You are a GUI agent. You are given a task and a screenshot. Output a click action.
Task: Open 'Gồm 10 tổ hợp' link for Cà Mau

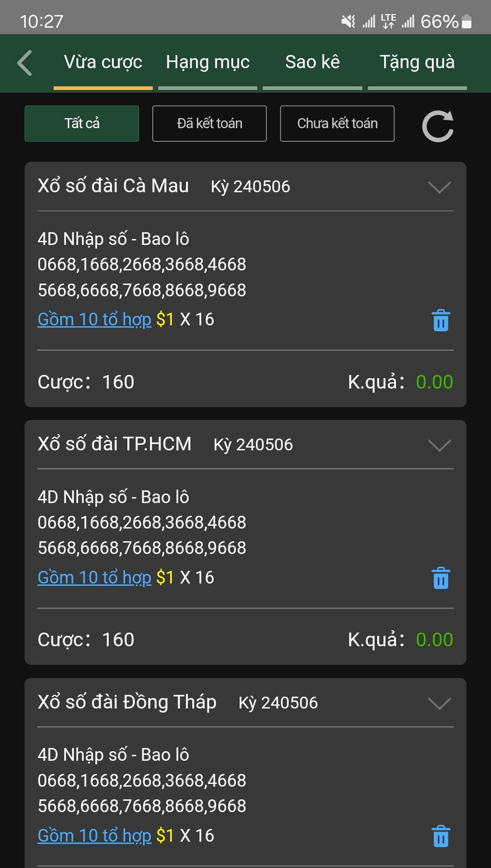pos(95,319)
